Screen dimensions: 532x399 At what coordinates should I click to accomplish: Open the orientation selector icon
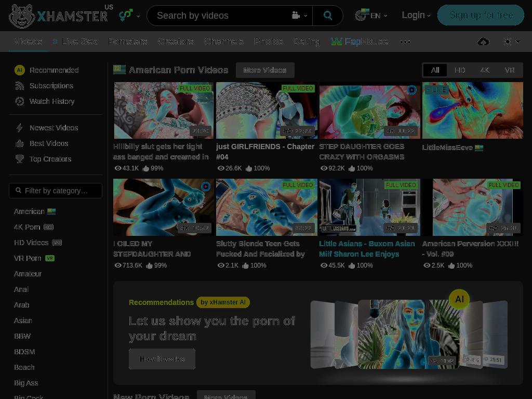(126, 15)
